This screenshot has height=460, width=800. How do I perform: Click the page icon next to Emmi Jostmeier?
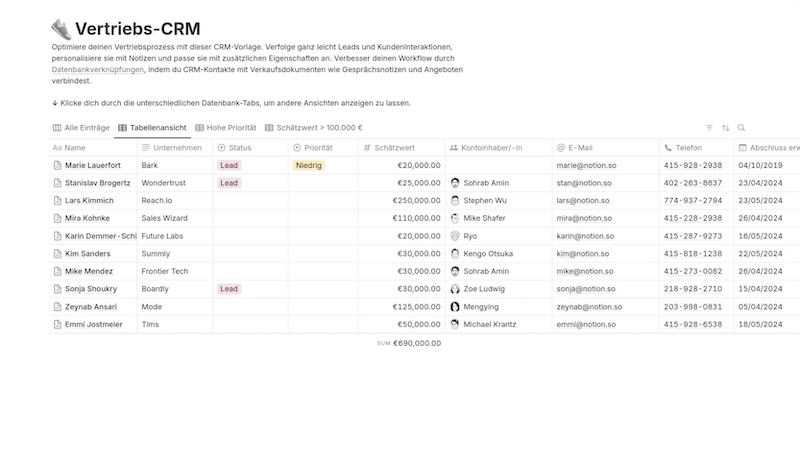tap(57, 324)
